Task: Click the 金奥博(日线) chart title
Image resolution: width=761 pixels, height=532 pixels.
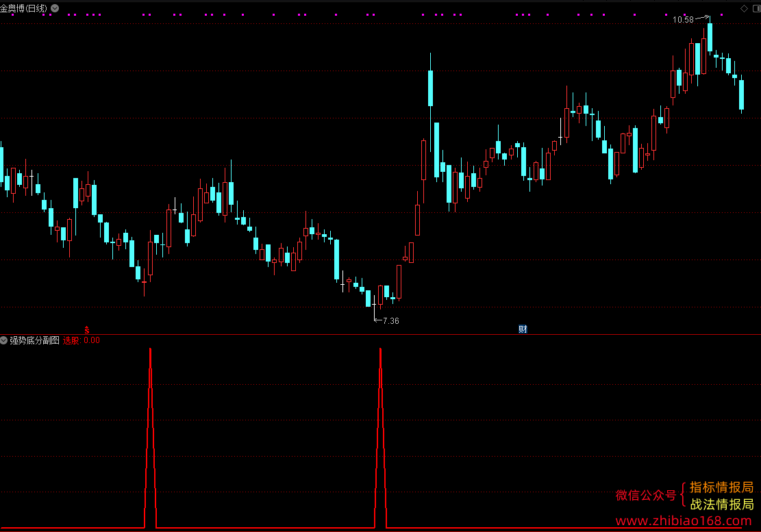Action: click(x=24, y=8)
